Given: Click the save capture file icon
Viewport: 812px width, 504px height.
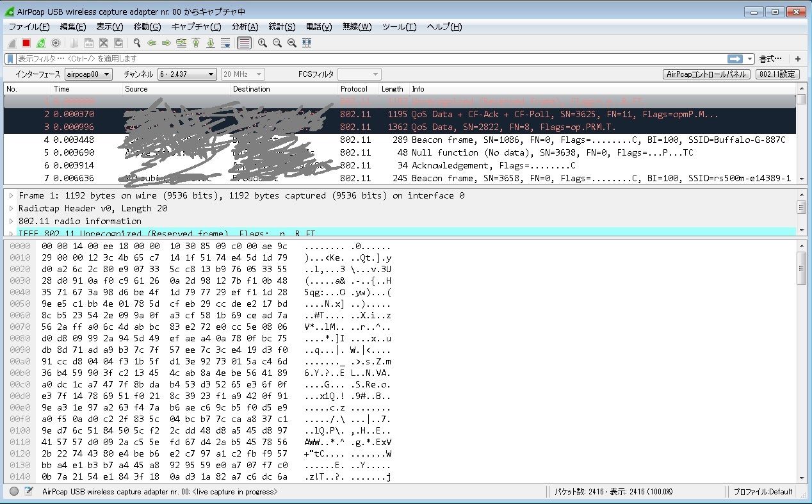Looking at the screenshot, I should click(89, 43).
